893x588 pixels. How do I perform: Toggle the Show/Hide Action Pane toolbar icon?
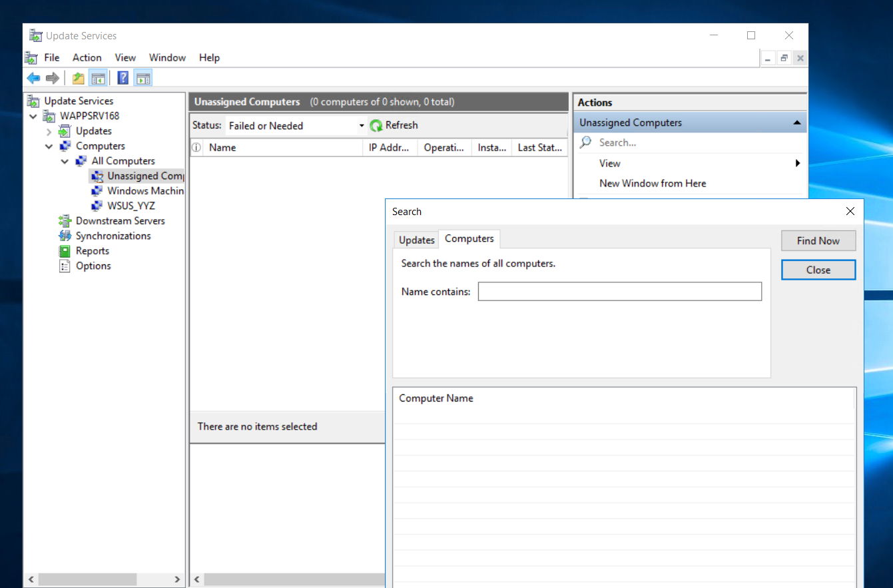143,79
